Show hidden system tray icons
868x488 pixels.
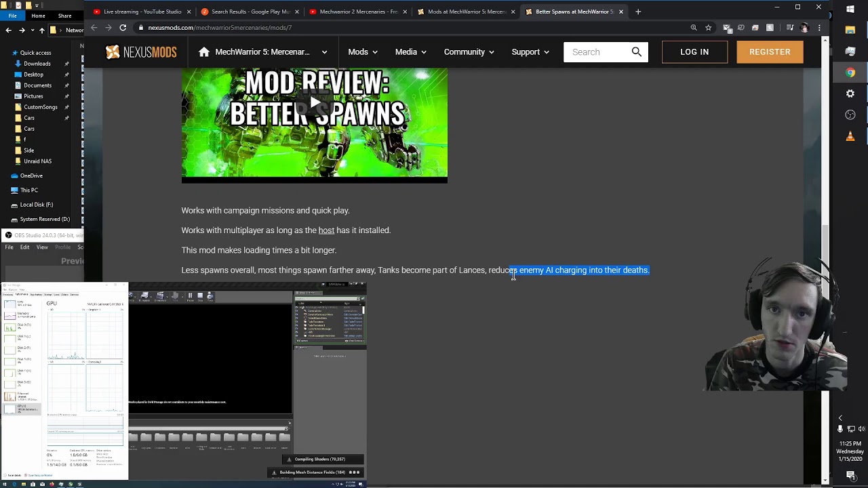(x=840, y=418)
